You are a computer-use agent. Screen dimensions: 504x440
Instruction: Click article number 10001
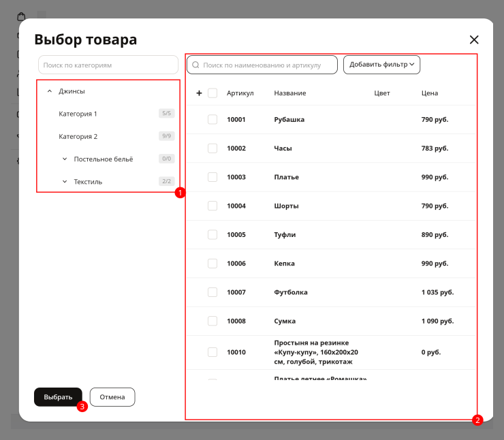coord(236,120)
